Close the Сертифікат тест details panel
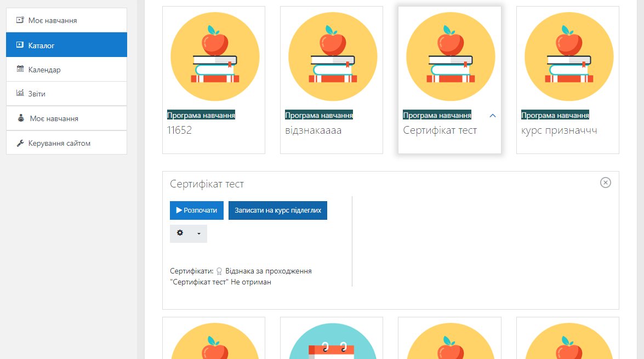 point(606,183)
